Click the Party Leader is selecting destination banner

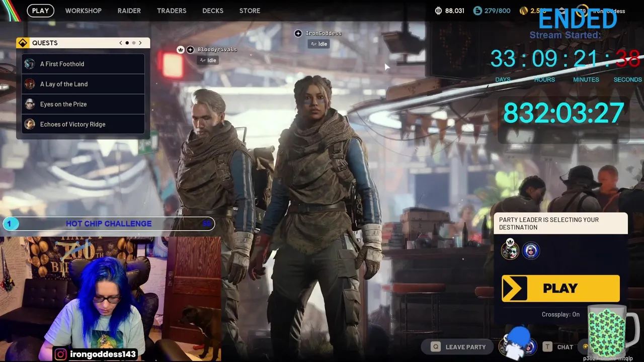(560, 223)
